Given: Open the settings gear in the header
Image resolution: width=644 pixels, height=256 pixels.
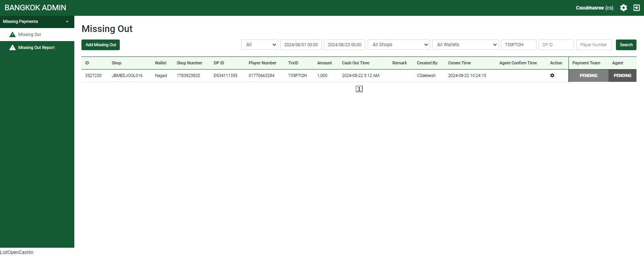Looking at the screenshot, I should coord(623,8).
